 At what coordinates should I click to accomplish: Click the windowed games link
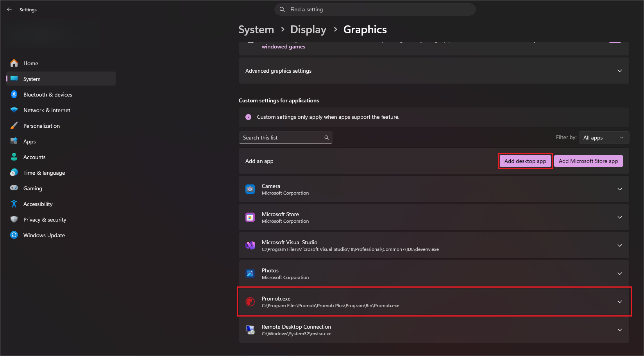(283, 47)
